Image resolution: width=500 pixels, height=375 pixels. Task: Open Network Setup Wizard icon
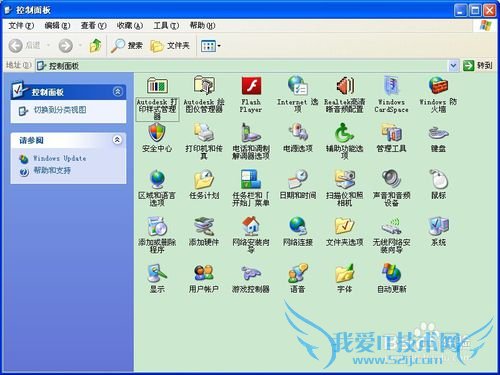pyautogui.click(x=251, y=226)
